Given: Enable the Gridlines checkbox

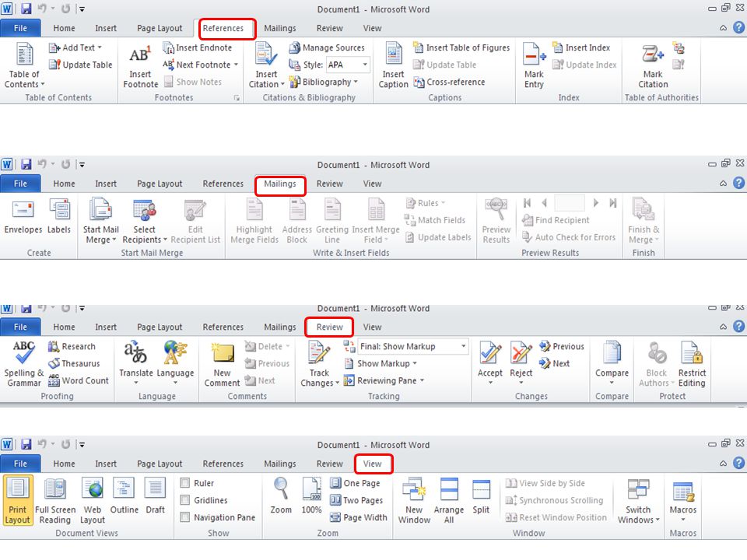Looking at the screenshot, I should pos(185,500).
